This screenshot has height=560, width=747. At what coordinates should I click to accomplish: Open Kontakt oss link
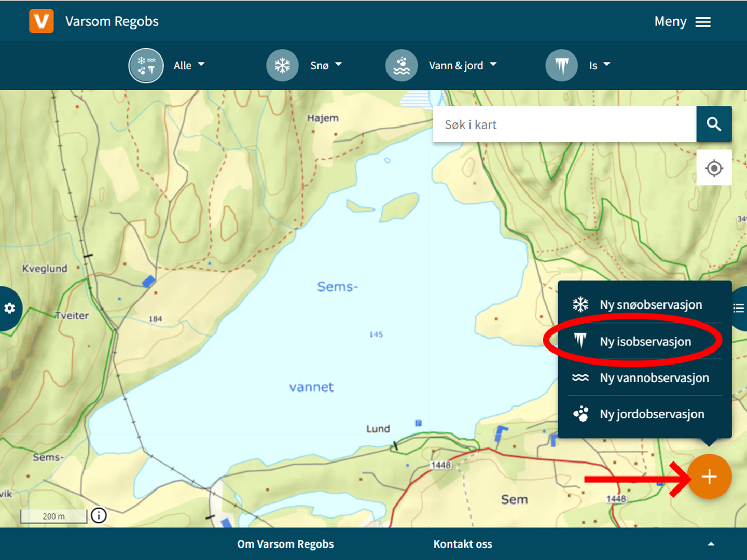tap(463, 544)
